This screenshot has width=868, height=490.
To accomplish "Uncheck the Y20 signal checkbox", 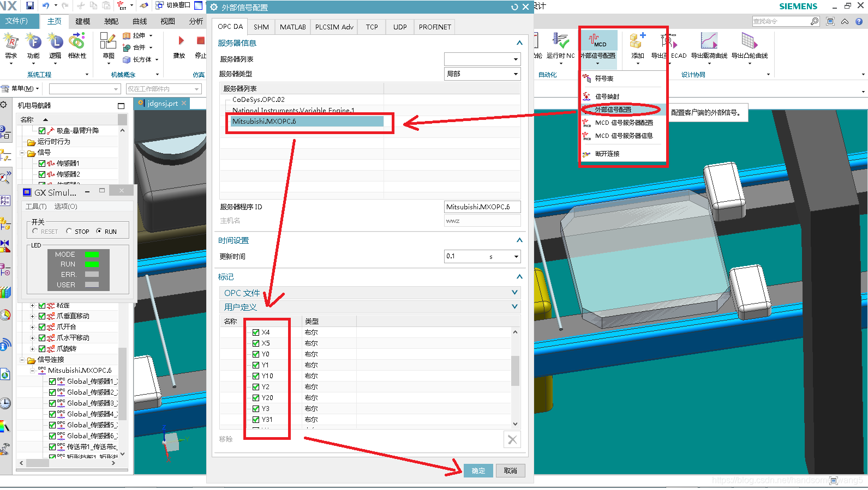I will point(256,397).
